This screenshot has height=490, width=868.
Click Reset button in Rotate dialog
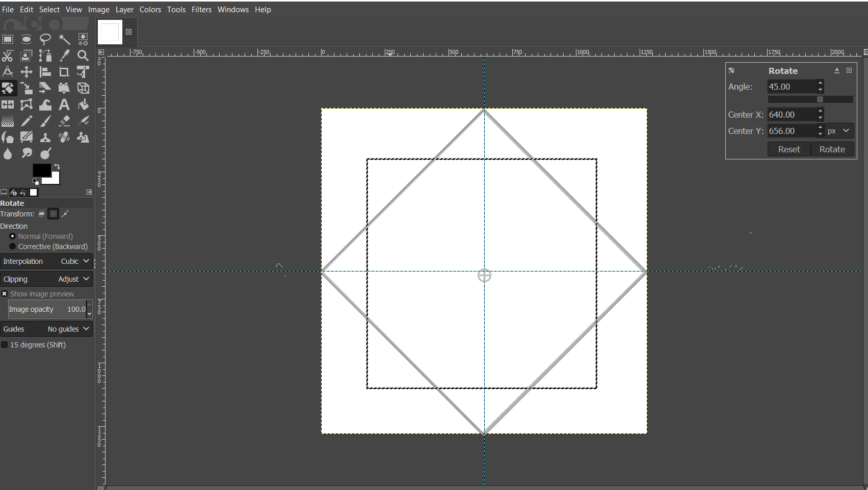789,149
